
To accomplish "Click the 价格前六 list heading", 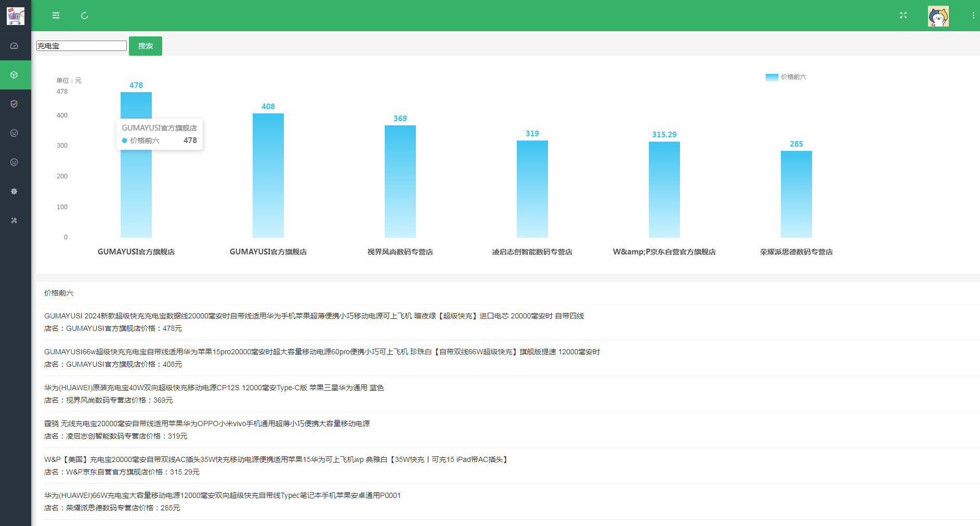I will pyautogui.click(x=59, y=293).
